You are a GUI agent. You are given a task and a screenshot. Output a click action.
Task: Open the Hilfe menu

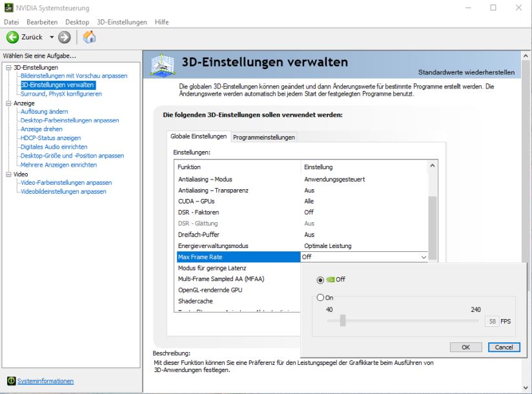tap(161, 22)
